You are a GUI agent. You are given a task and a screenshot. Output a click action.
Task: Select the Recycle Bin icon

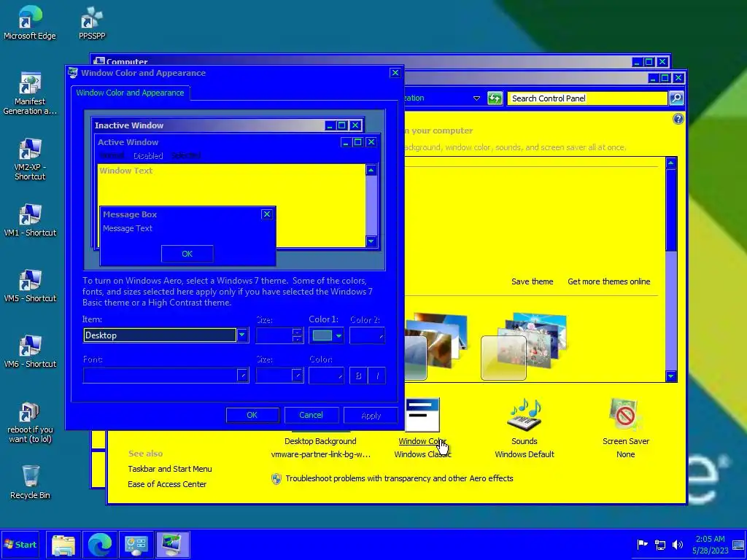(29, 482)
